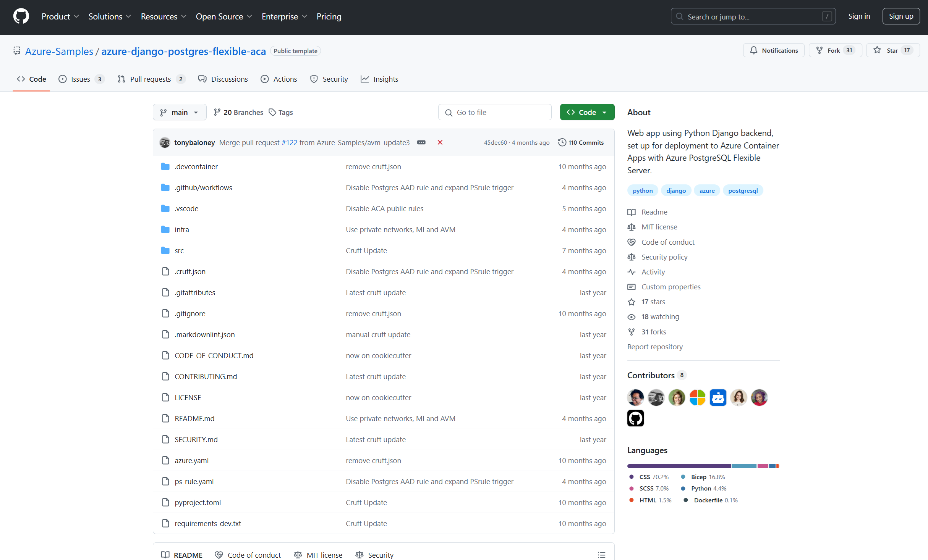Open the Product navigation menu
This screenshot has width=928, height=560.
(x=60, y=16)
